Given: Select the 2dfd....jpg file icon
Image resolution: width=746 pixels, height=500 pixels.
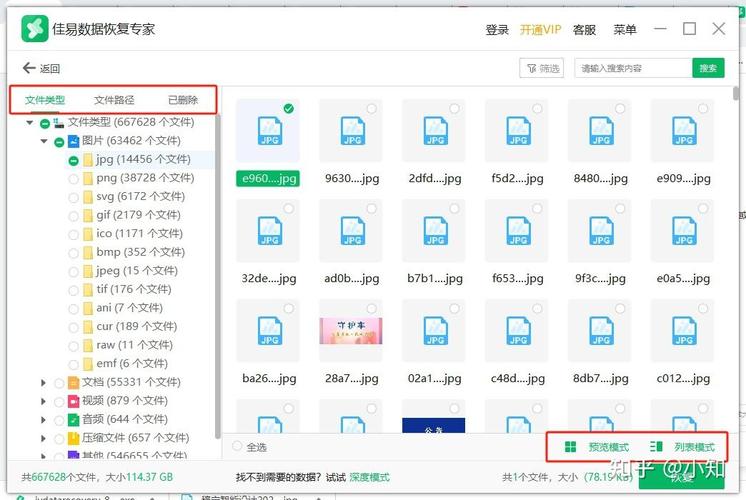Looking at the screenshot, I should [x=435, y=131].
